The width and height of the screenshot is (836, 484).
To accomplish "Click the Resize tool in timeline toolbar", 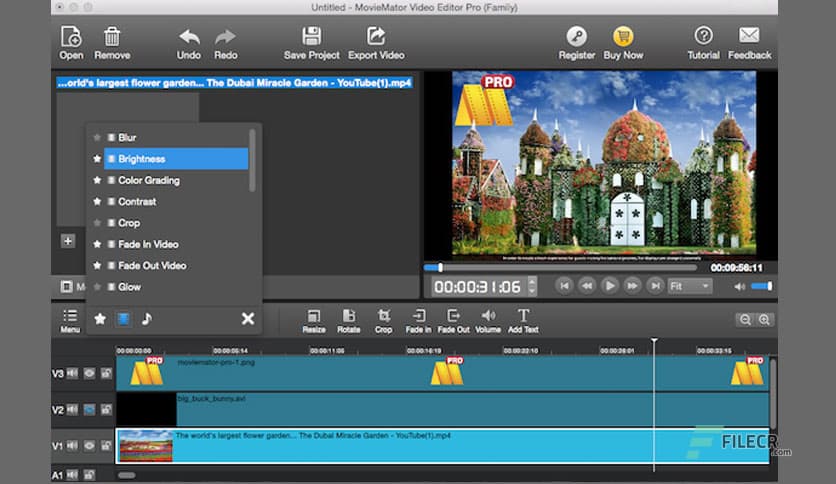I will tap(314, 321).
